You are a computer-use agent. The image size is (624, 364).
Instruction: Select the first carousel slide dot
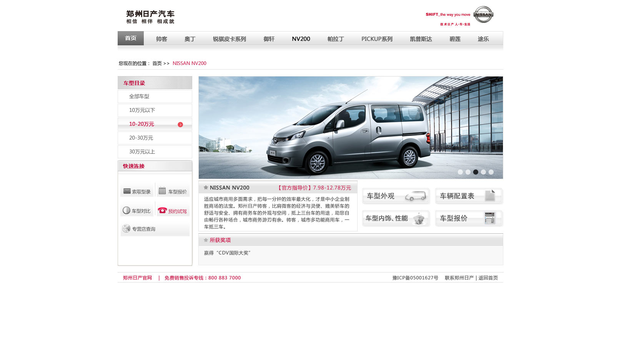[460, 172]
